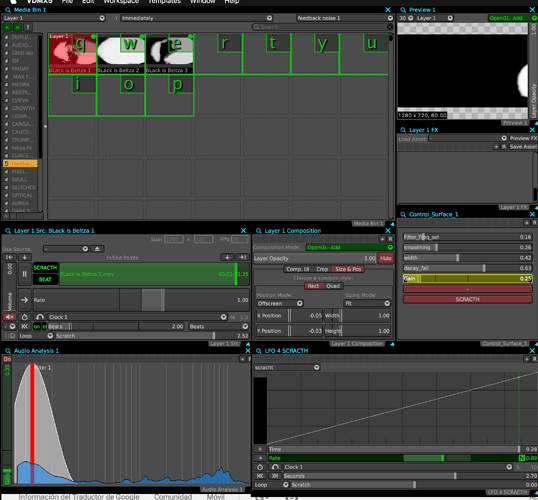
Task: Adjust the Layer Opacity slider
Action: (x=315, y=258)
